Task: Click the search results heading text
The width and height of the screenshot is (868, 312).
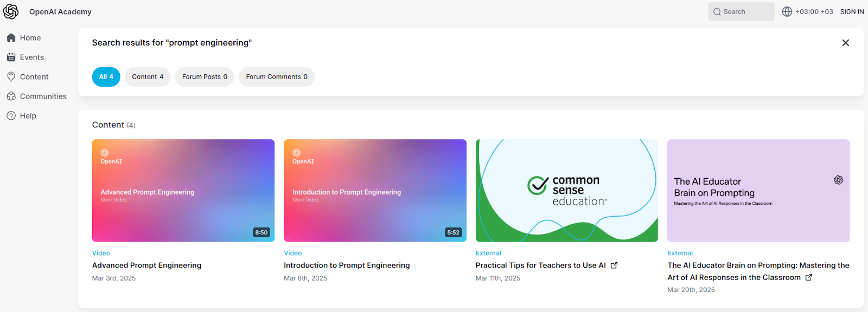Action: [x=172, y=43]
